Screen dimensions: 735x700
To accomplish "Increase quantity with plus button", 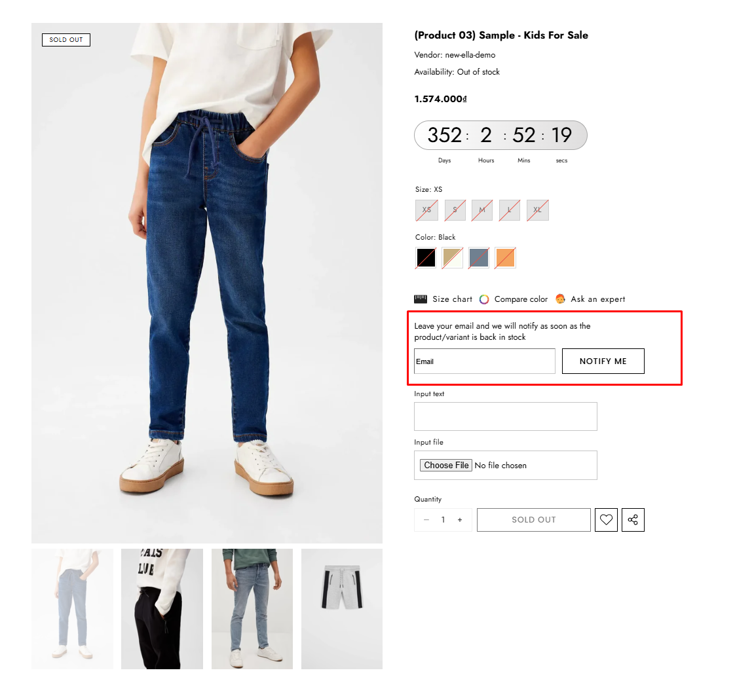I will coord(460,520).
